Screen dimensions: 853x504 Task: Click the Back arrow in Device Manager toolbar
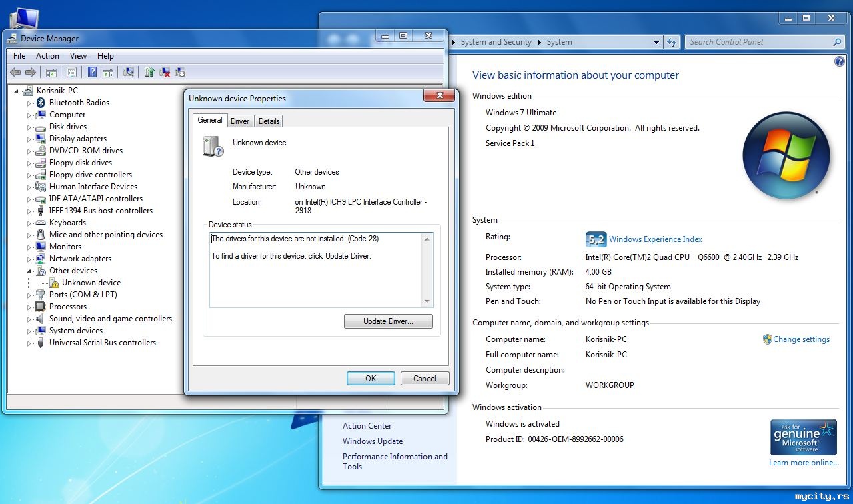(15, 72)
